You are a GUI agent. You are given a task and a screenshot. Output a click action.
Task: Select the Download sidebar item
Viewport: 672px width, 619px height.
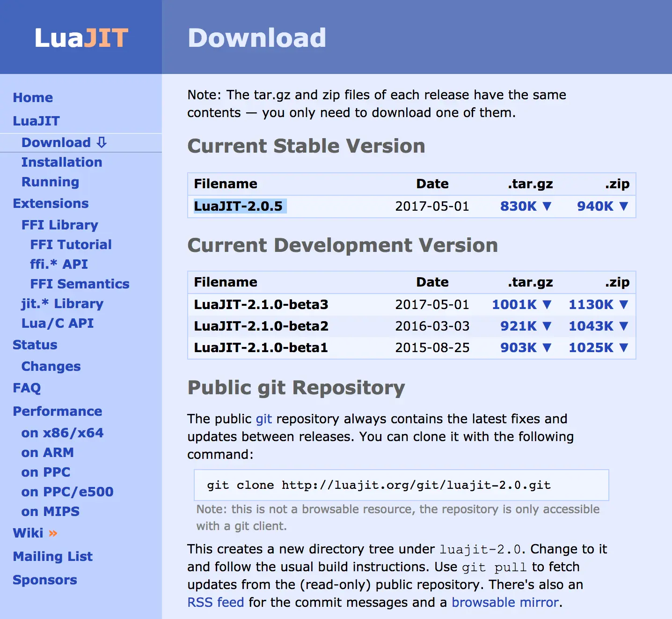click(x=64, y=142)
